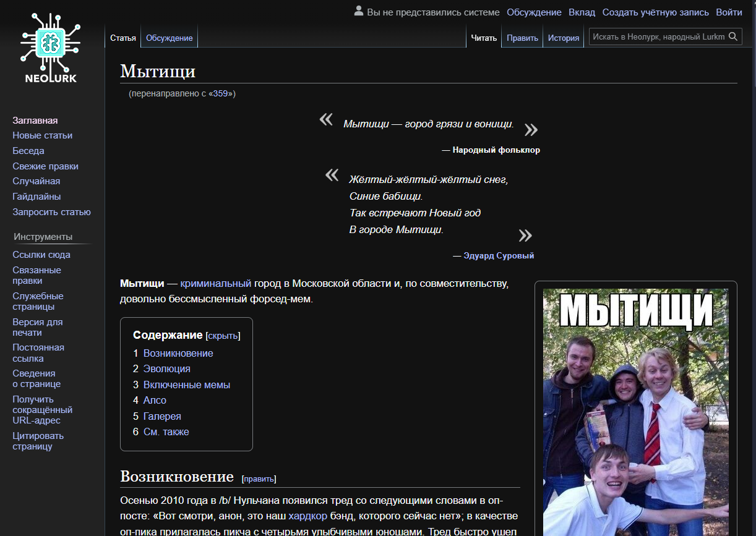Image resolution: width=756 pixels, height=536 pixels.
Task: Open the криминальный article link
Action: tap(216, 283)
